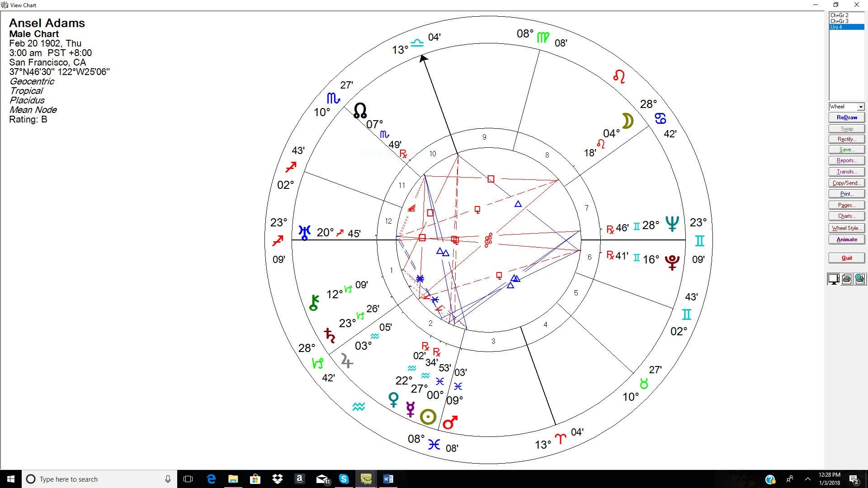Click the Uranus glyph near Ascendant

305,233
